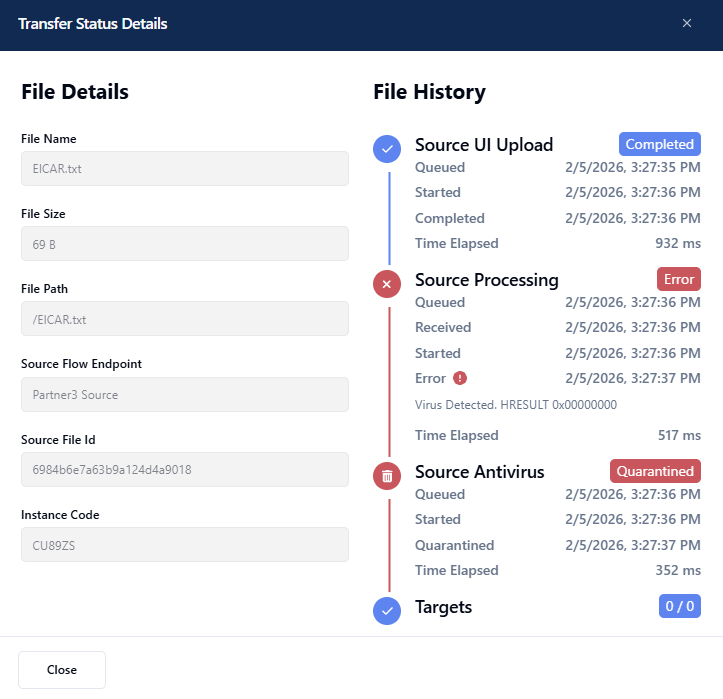
Task: Select the File Name field EICAR.txt
Action: click(x=184, y=169)
